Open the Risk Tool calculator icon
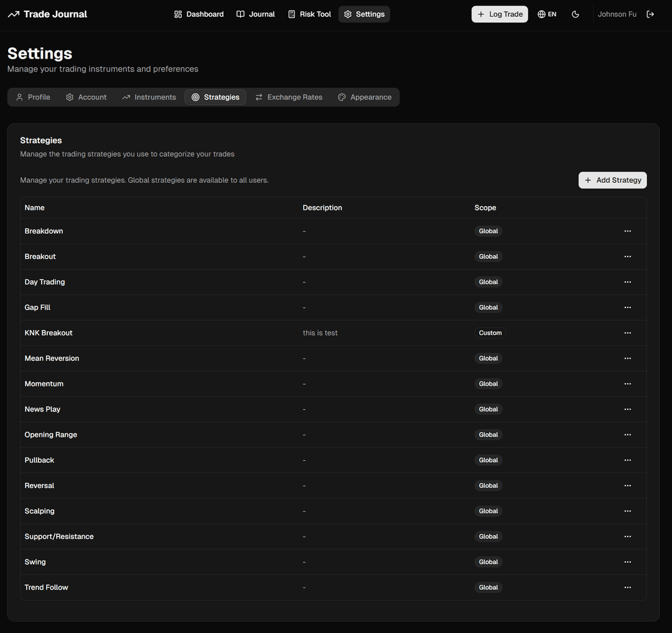 tap(291, 14)
